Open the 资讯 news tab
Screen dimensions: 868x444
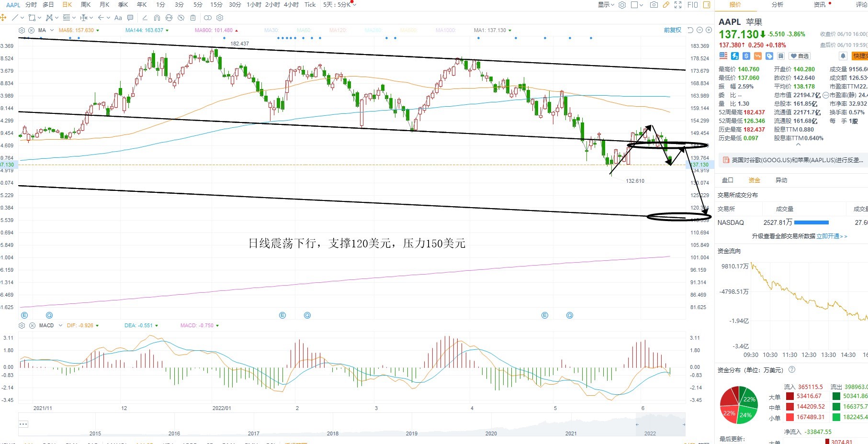point(820,5)
